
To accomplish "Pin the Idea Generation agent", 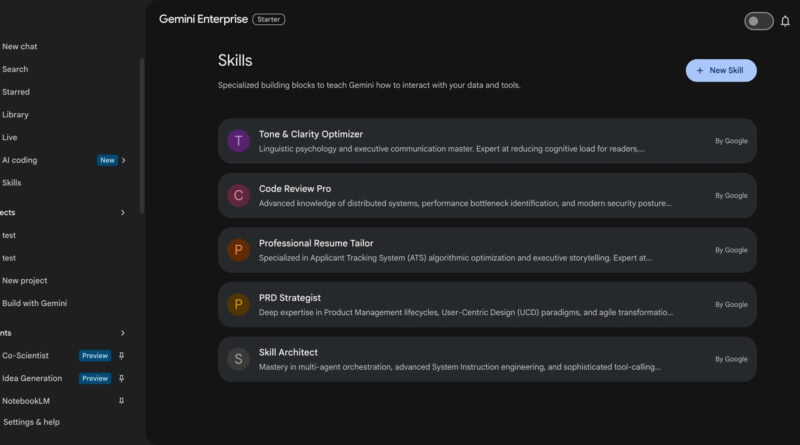I will [122, 379].
